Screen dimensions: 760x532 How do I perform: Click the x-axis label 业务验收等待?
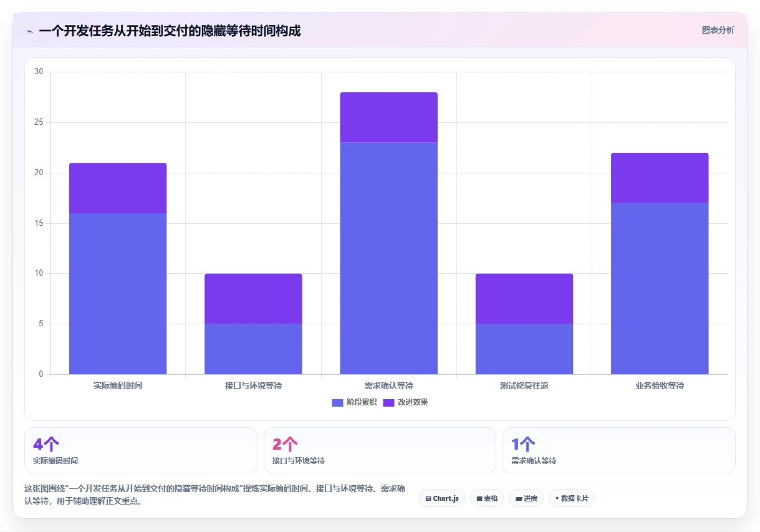click(660, 385)
